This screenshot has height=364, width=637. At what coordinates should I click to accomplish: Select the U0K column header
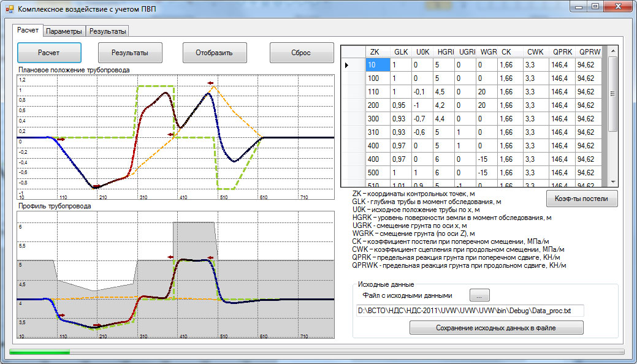pyautogui.click(x=422, y=52)
